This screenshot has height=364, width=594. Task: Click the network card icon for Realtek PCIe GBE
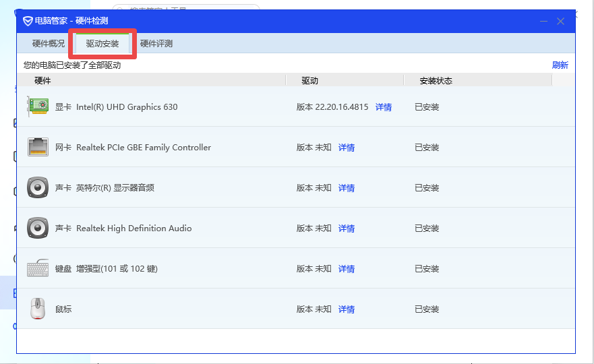38,147
